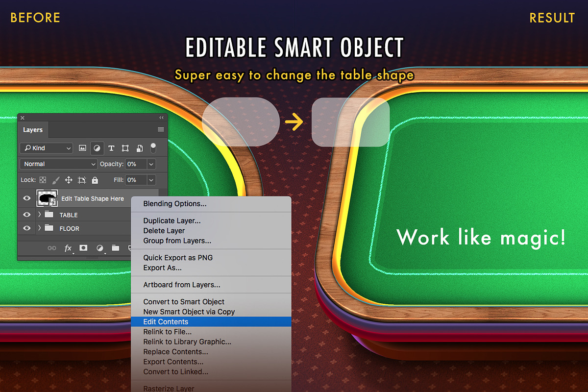Viewport: 588px width, 392px height.
Task: Toggle the layer filtering on/off switch
Action: point(153,147)
